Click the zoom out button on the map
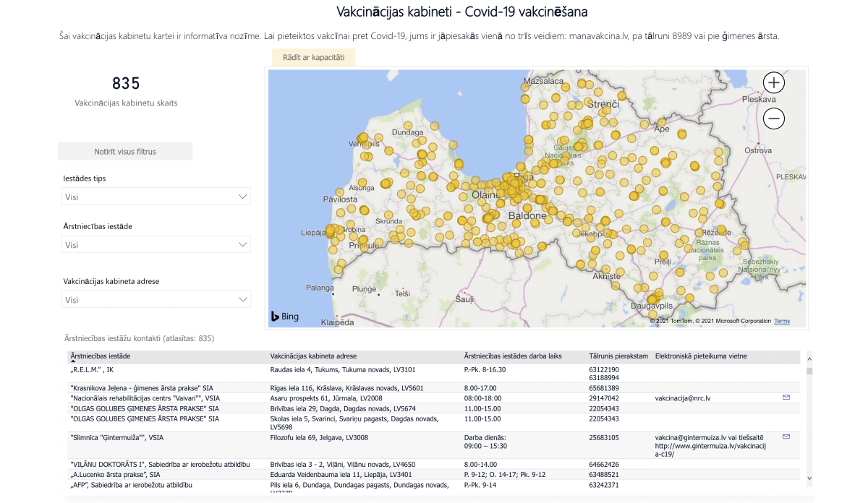Screen dimensions: 868x503 tap(773, 118)
